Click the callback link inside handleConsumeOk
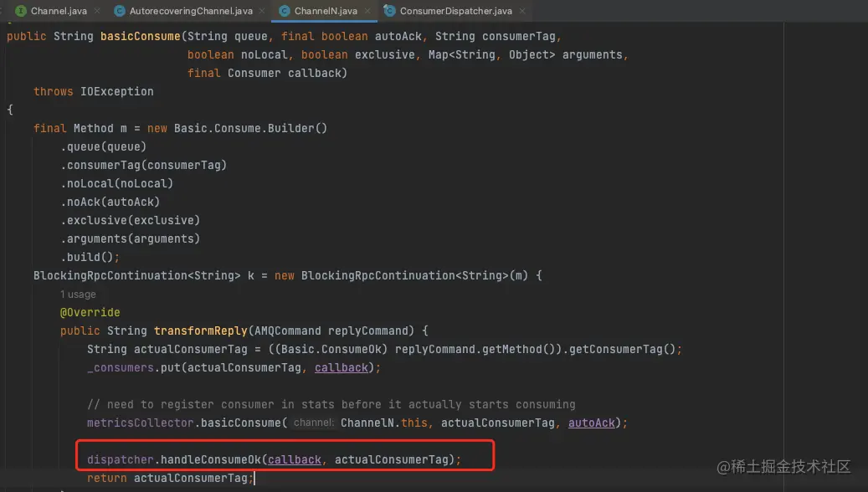Viewport: 868px width, 492px height. pyautogui.click(x=295, y=459)
